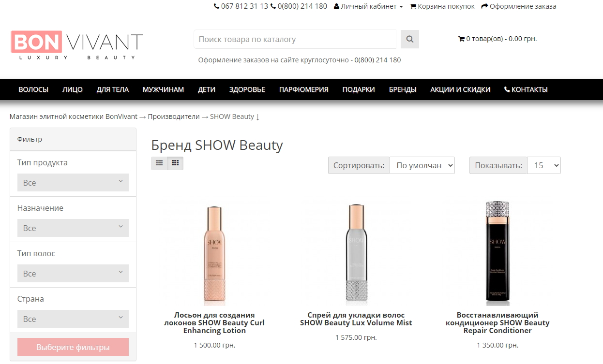Viewport: 603px width, 364px height.
Task: Open the Сортировать dropdown
Action: 422,165
